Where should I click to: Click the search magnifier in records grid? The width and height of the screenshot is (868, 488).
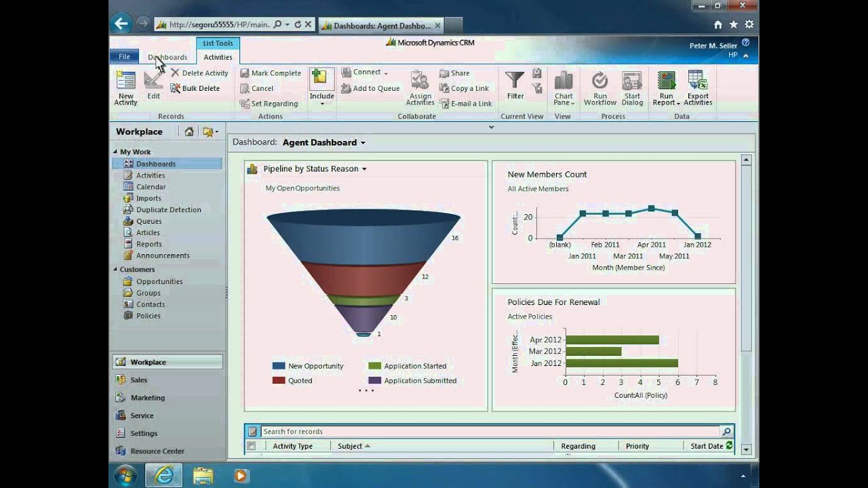pyautogui.click(x=726, y=431)
